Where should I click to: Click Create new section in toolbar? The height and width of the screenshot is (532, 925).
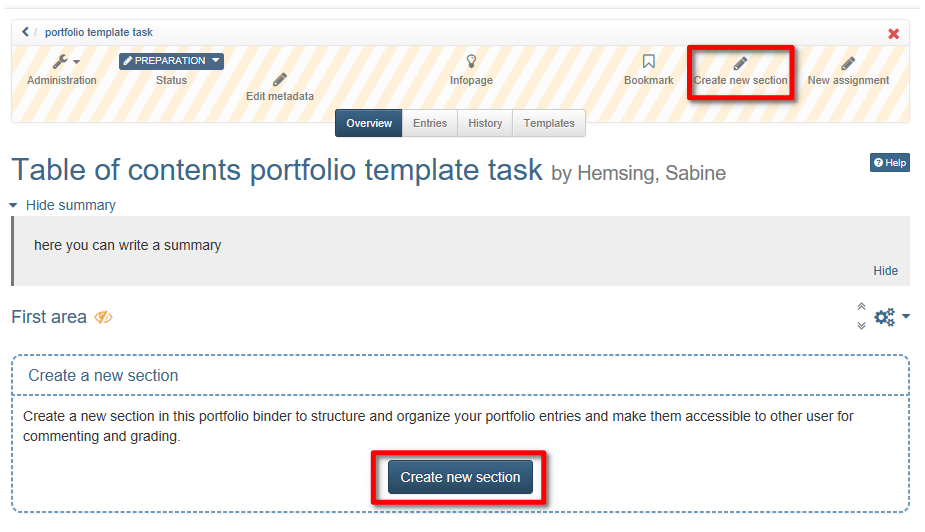pyautogui.click(x=740, y=73)
